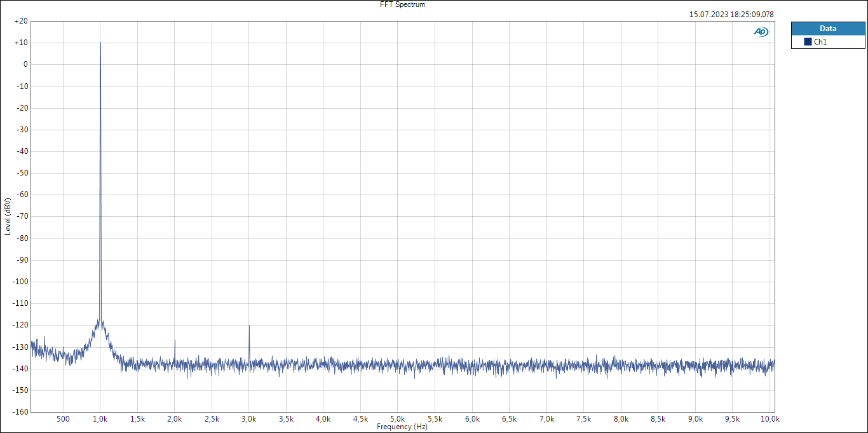The width and height of the screenshot is (868, 433).
Task: Click the 10,0k x-axis tick label
Action: [x=770, y=419]
